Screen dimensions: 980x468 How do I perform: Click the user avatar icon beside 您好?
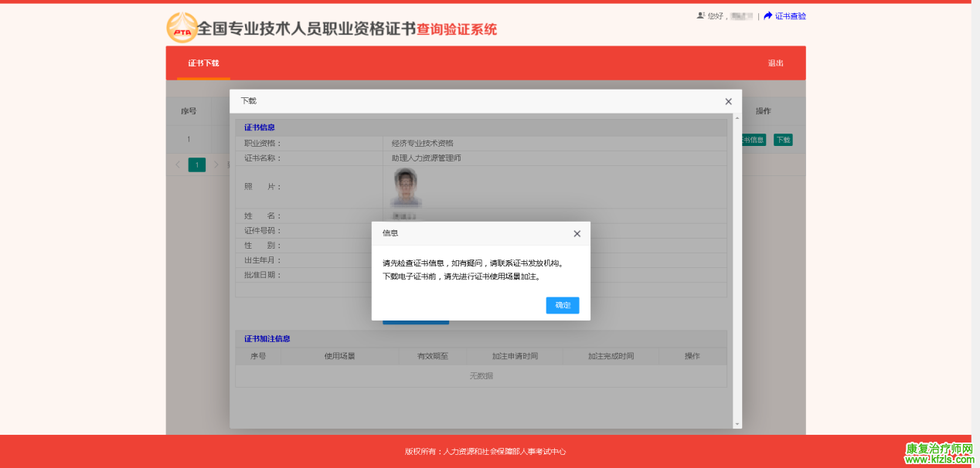[x=701, y=15]
